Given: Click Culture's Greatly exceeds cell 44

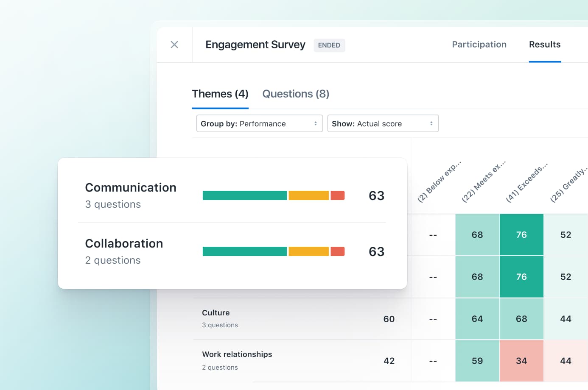Looking at the screenshot, I should 566,319.
